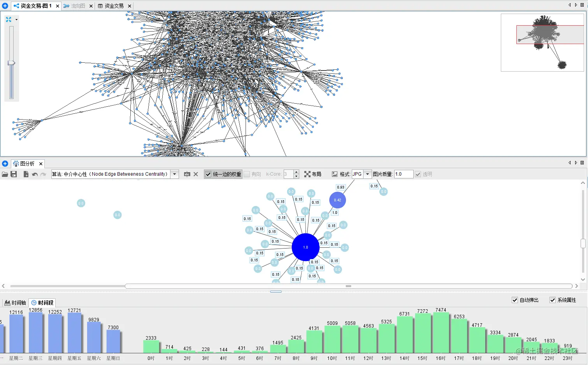Viewport: 588px width, 365px height.
Task: Click the open folder icon in analysis toolbar
Action: pos(5,174)
